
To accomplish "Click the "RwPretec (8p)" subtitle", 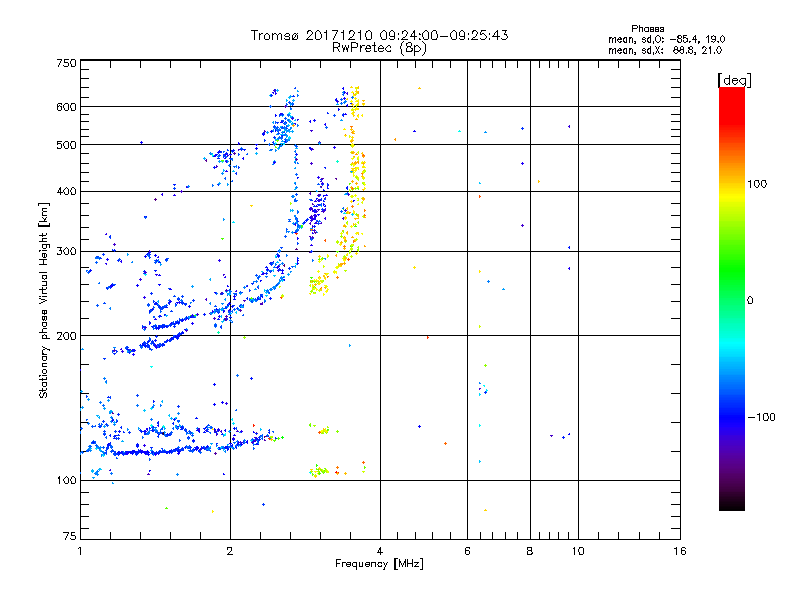I will (379, 48).
